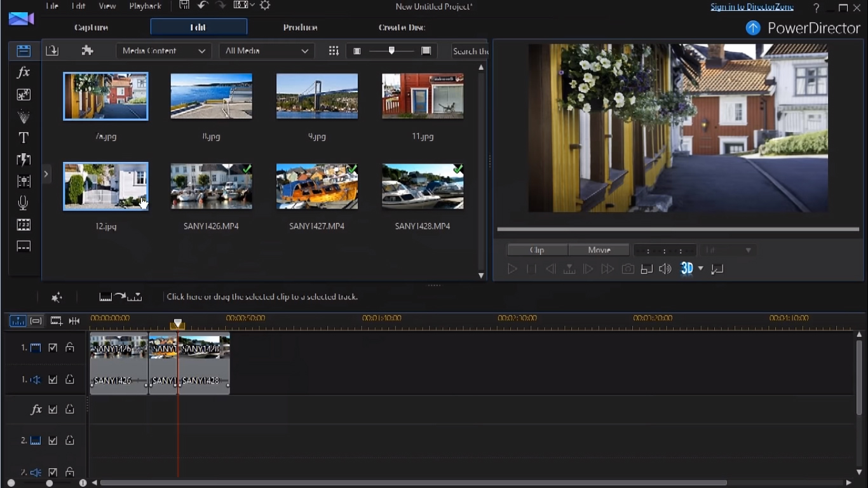Switch to the Capture tab
Image resolution: width=868 pixels, height=488 pixels.
click(91, 27)
